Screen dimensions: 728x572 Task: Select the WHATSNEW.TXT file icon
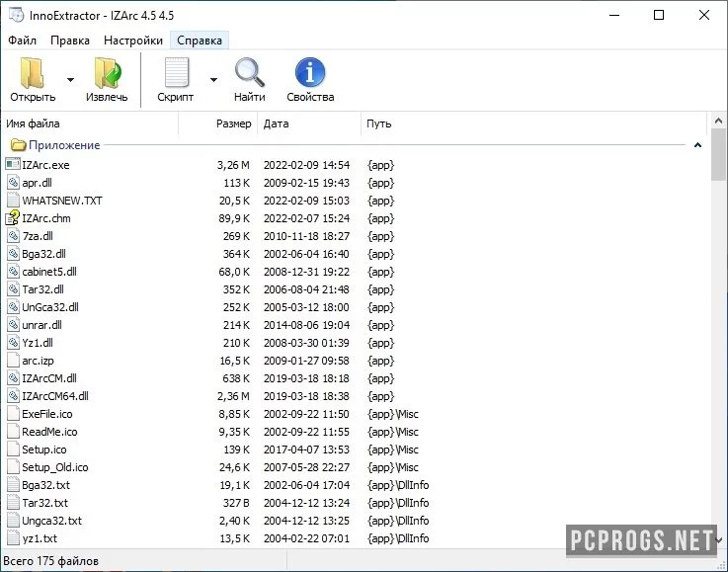13,201
